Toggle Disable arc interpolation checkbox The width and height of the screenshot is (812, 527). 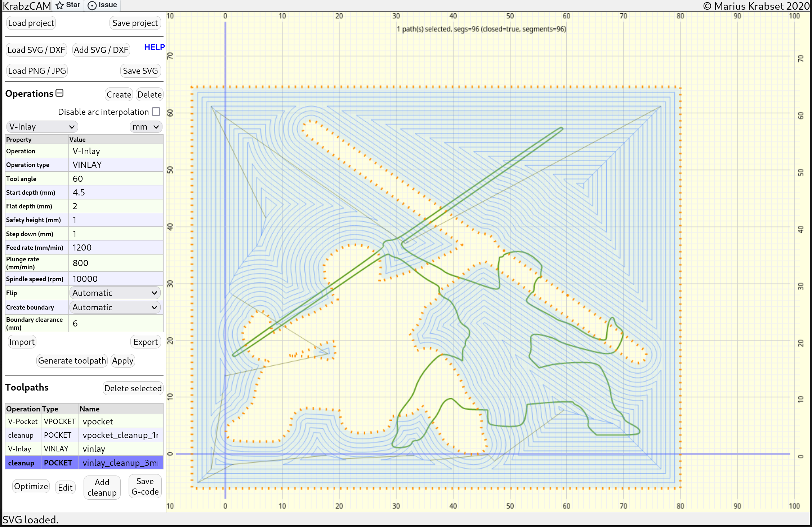point(156,112)
